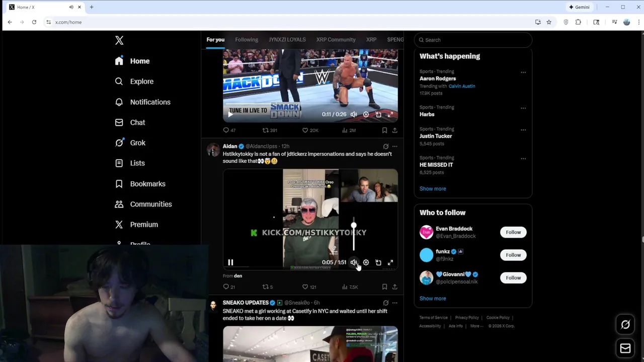Switch to JYNXZI LOYALS tab
Viewport: 644px width, 362px height.
[x=287, y=40]
